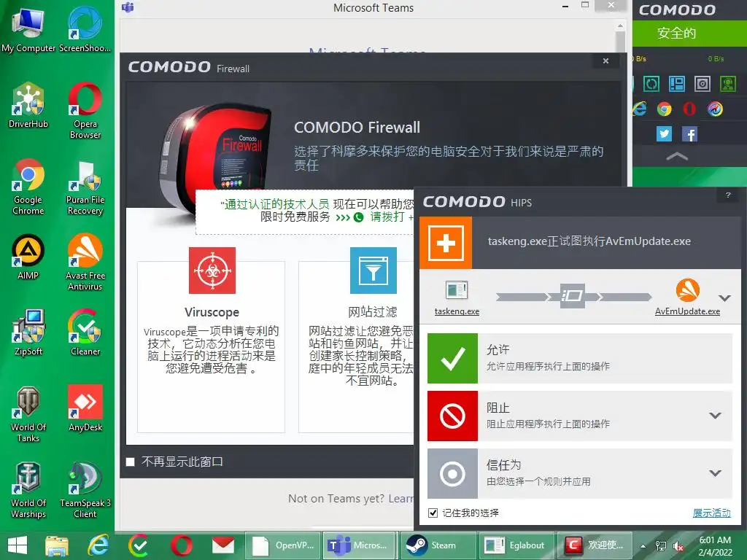This screenshot has width=747, height=560.
Task: Switch to the Microsoft Teams taskbar button
Action: click(359, 545)
